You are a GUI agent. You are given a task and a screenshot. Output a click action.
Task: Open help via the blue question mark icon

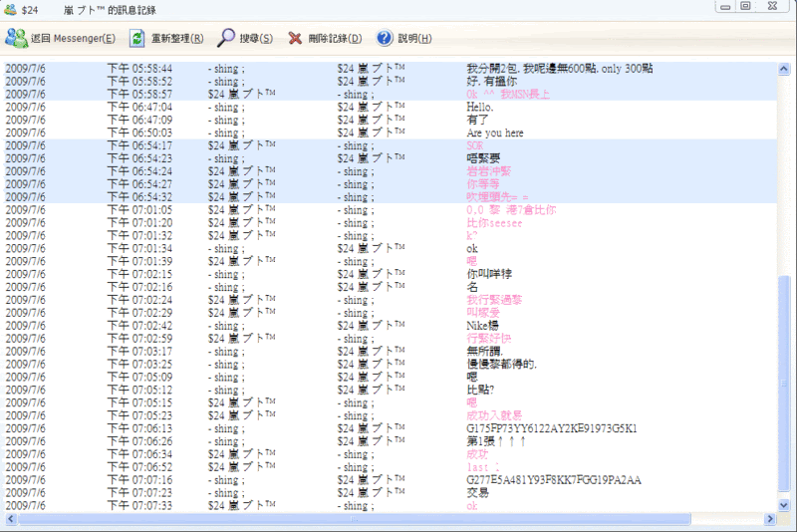385,38
